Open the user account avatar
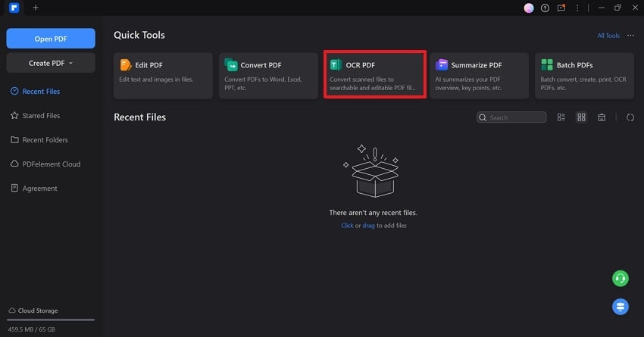 coord(529,8)
